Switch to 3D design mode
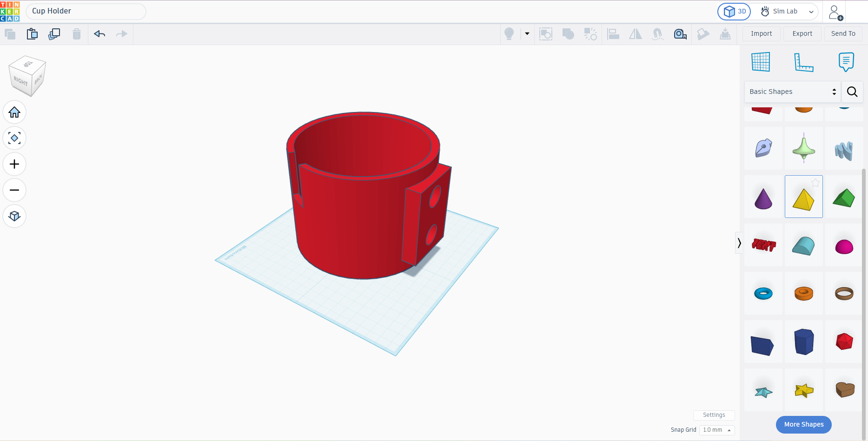 click(734, 12)
